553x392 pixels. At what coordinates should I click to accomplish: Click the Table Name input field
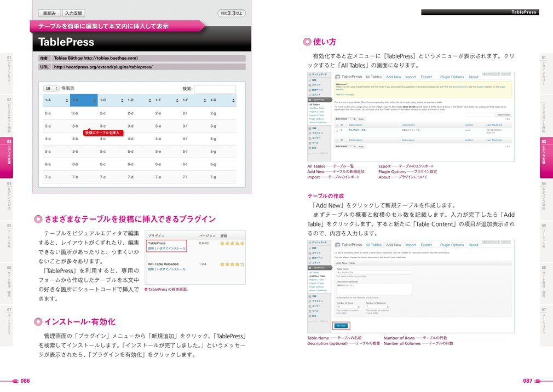pos(374,273)
